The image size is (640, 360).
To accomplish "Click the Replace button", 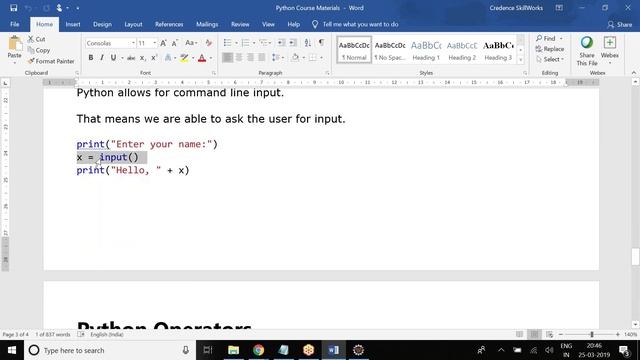I will [550, 49].
